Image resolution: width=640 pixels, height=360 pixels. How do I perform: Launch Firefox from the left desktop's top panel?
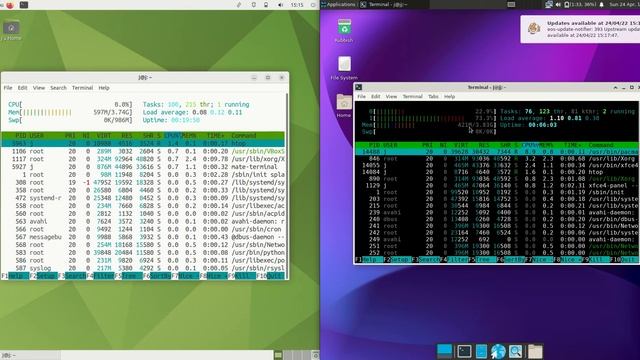pyautogui.click(x=10, y=5)
